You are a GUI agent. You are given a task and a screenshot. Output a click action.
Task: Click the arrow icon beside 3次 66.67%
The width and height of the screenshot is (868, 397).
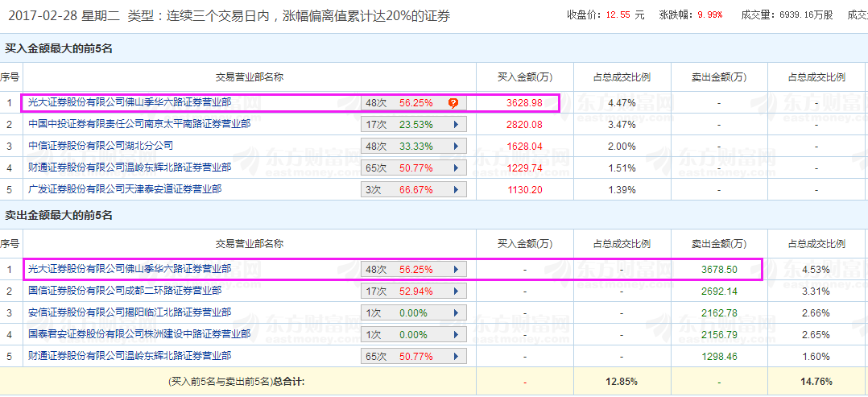point(456,190)
